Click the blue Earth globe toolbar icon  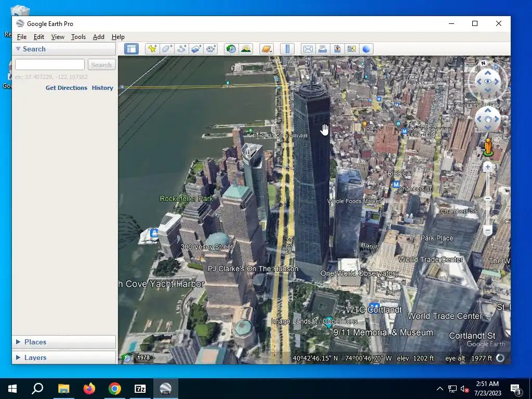point(366,49)
